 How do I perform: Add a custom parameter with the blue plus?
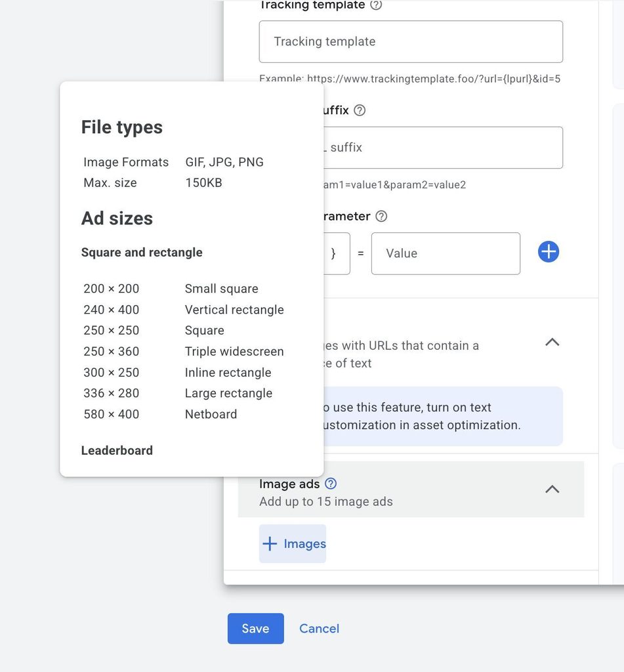(548, 251)
